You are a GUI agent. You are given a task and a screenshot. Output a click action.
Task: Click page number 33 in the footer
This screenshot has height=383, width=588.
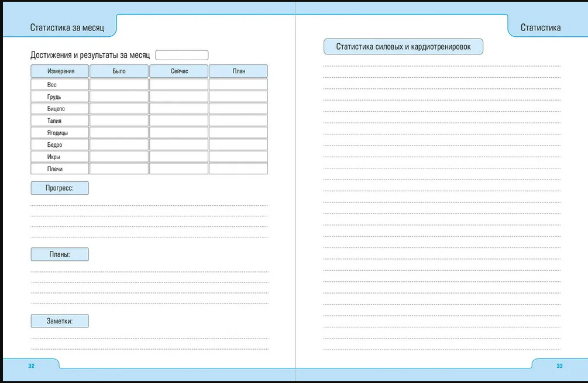[559, 366]
